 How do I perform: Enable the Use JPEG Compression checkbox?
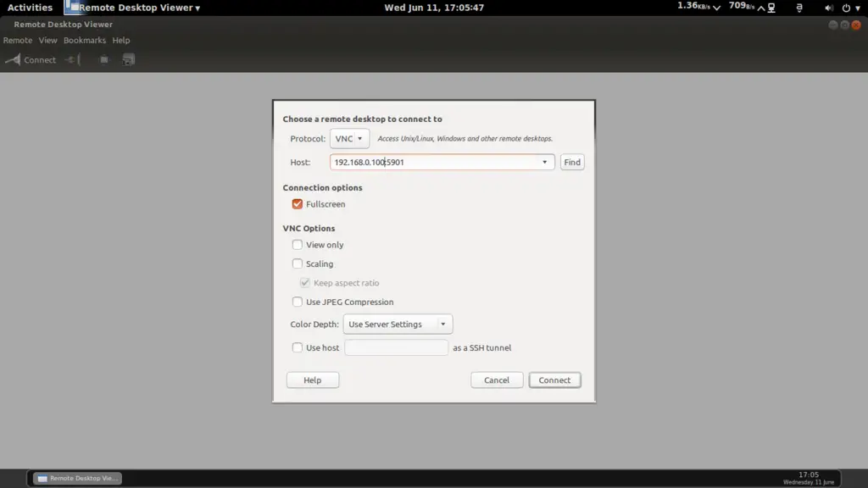tap(298, 302)
